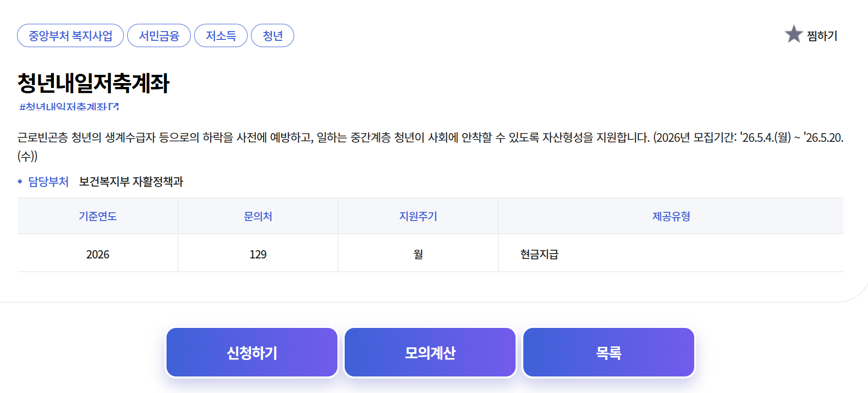This screenshot has height=393, width=868.
Task: Choose the 청년 category tag
Action: [x=272, y=35]
